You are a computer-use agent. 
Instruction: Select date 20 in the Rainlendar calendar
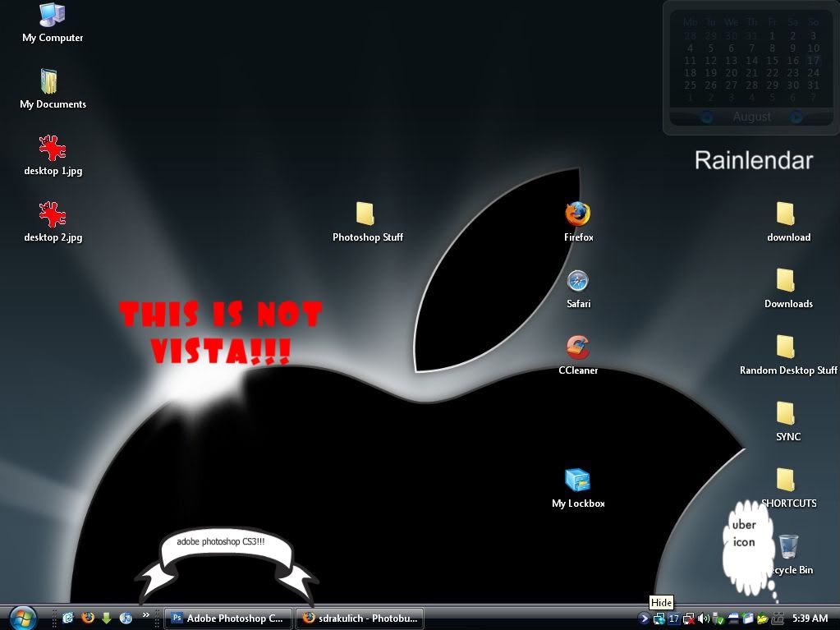(x=732, y=73)
